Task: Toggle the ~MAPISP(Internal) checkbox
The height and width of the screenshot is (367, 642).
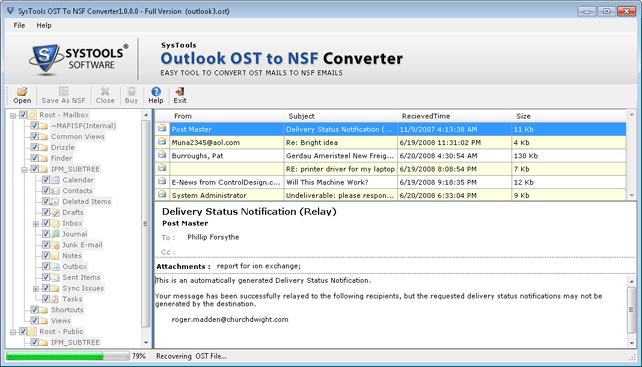Action: pyautogui.click(x=34, y=126)
